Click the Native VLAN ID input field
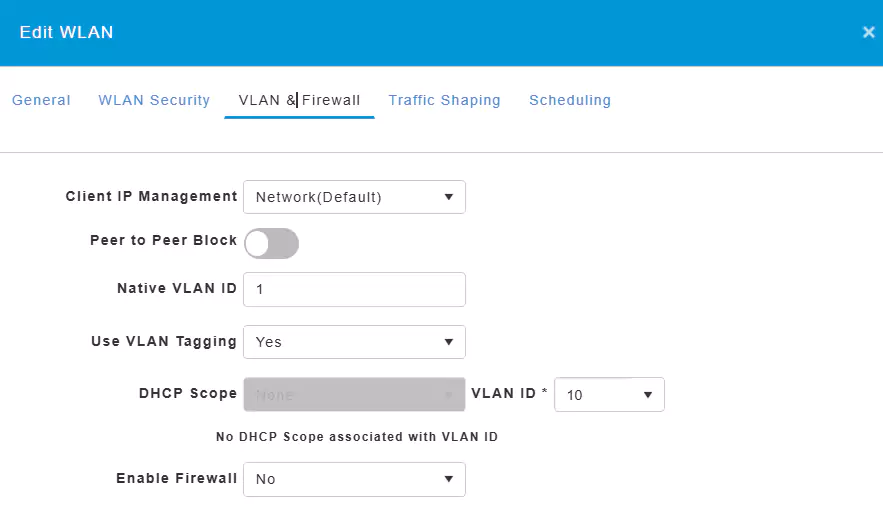 click(x=354, y=289)
